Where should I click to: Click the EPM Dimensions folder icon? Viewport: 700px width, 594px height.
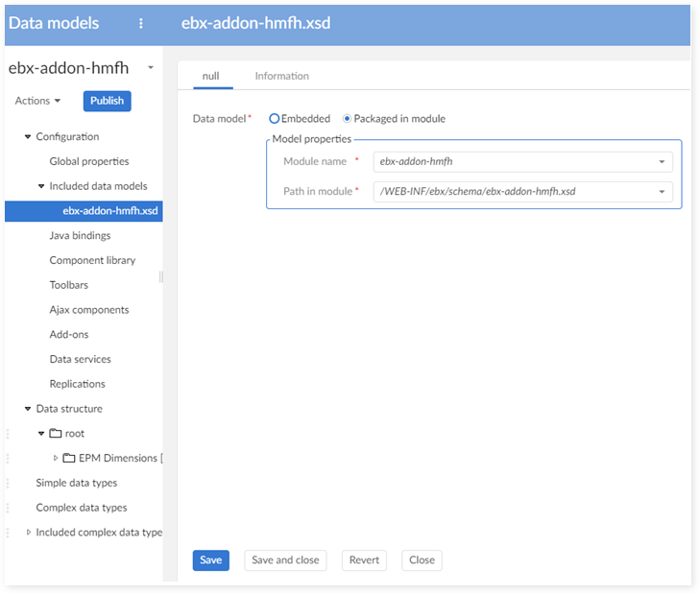(69, 459)
